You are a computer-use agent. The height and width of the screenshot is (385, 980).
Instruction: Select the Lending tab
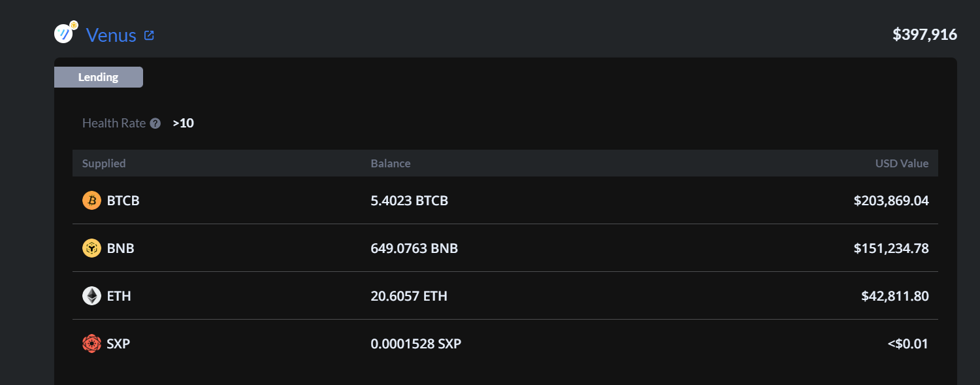99,77
